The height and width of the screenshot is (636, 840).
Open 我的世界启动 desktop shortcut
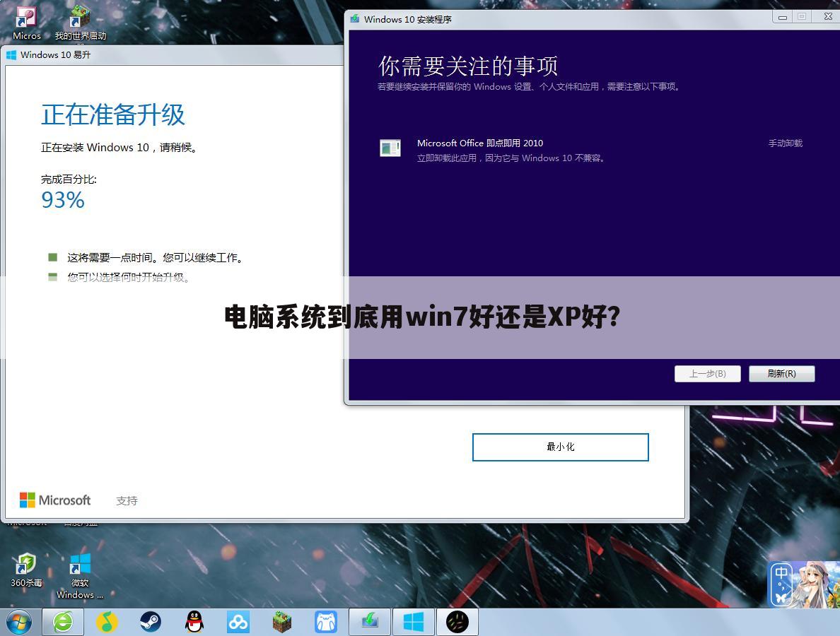coord(81,24)
